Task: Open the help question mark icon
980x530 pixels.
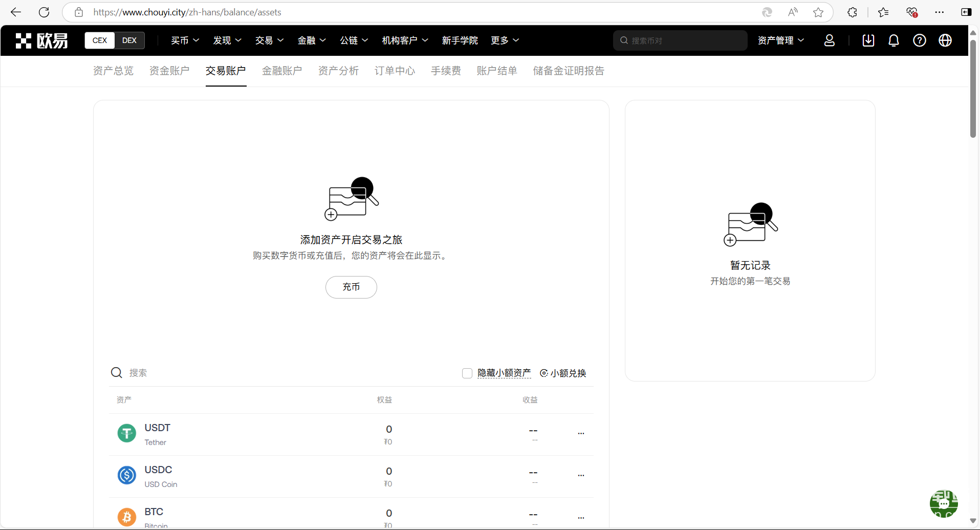Action: point(919,40)
